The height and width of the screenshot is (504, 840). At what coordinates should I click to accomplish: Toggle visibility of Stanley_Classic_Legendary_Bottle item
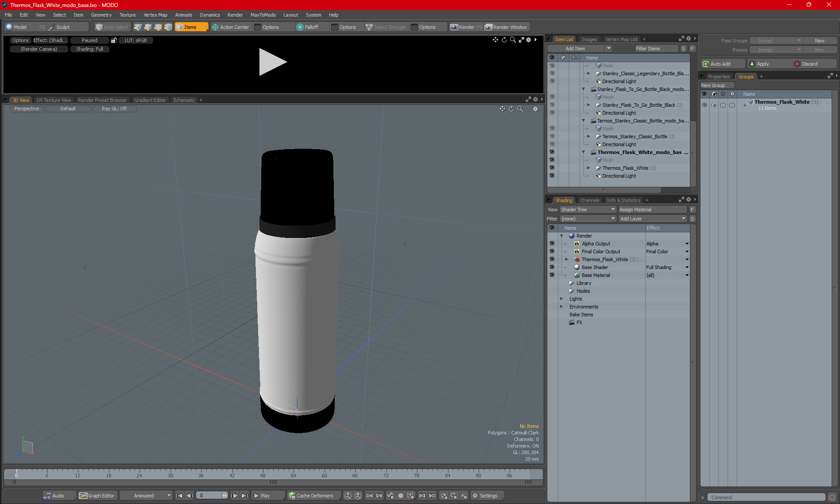click(x=552, y=73)
